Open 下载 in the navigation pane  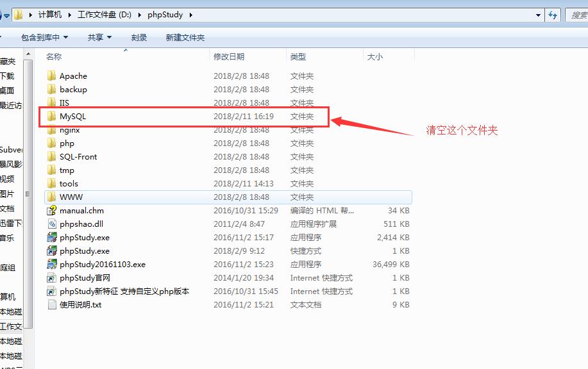click(7, 76)
